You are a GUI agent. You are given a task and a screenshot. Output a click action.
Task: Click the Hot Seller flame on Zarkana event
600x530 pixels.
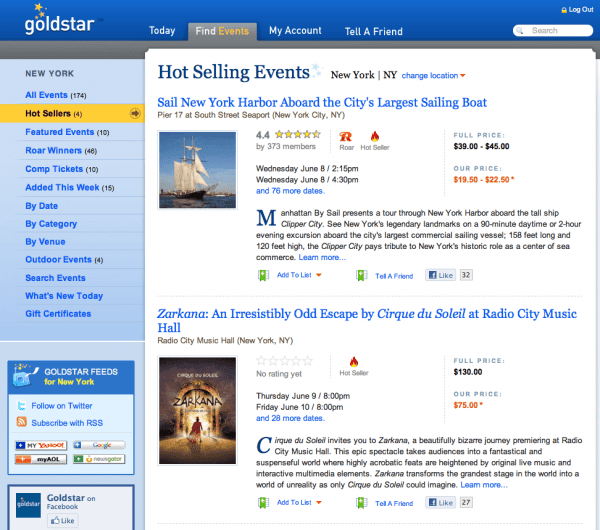coord(354,362)
